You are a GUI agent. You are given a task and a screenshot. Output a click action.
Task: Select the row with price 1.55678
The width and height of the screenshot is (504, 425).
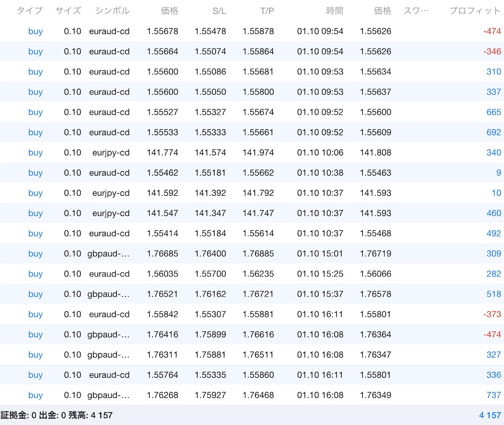tap(252, 31)
